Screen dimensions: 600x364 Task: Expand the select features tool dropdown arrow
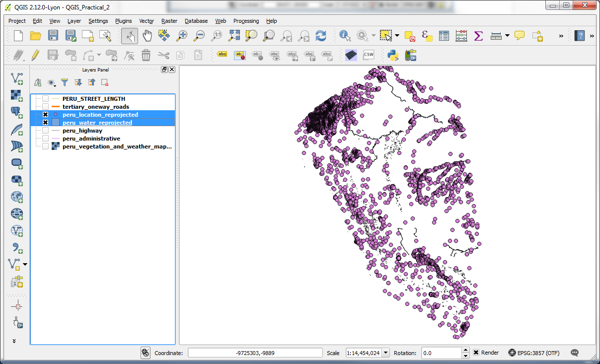(397, 36)
